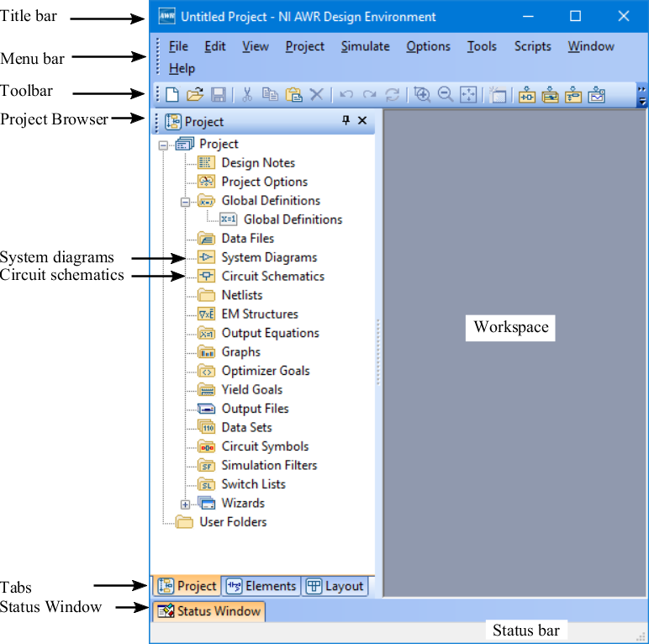The height and width of the screenshot is (644, 649).
Task: Click the Add New Graph toolbar icon
Action: click(x=596, y=94)
